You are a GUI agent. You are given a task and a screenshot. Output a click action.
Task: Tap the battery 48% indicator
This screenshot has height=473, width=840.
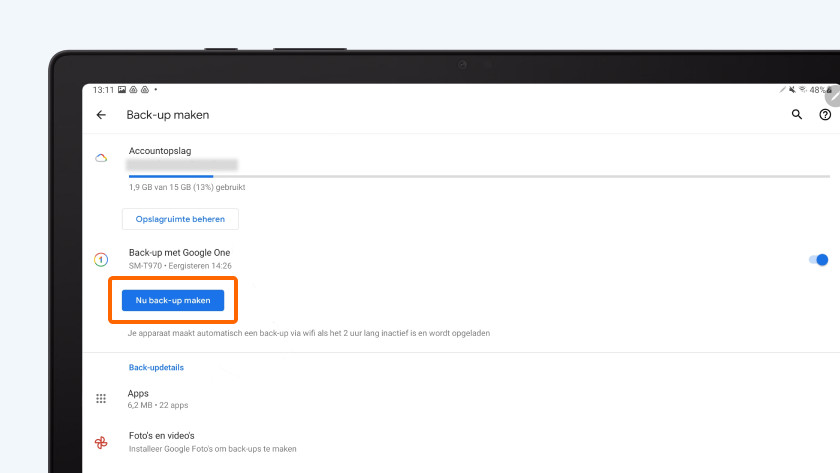click(821, 90)
